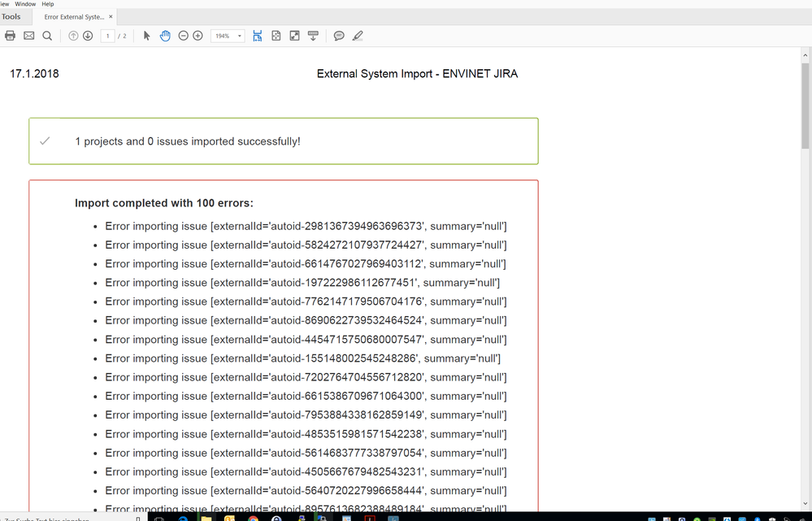Click the error line autoid-155148002545248286
The width and height of the screenshot is (812, 521).
coord(302,358)
